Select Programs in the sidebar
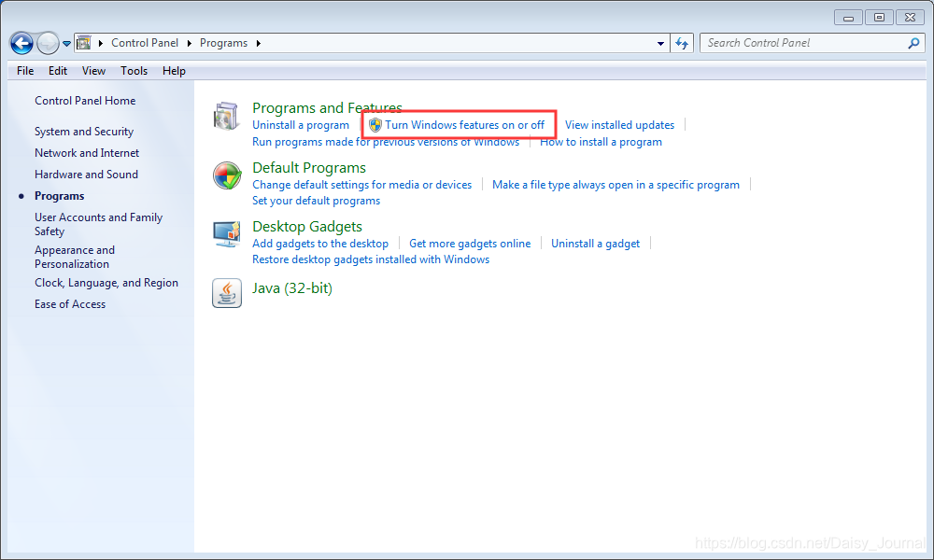934x560 pixels. pos(60,196)
